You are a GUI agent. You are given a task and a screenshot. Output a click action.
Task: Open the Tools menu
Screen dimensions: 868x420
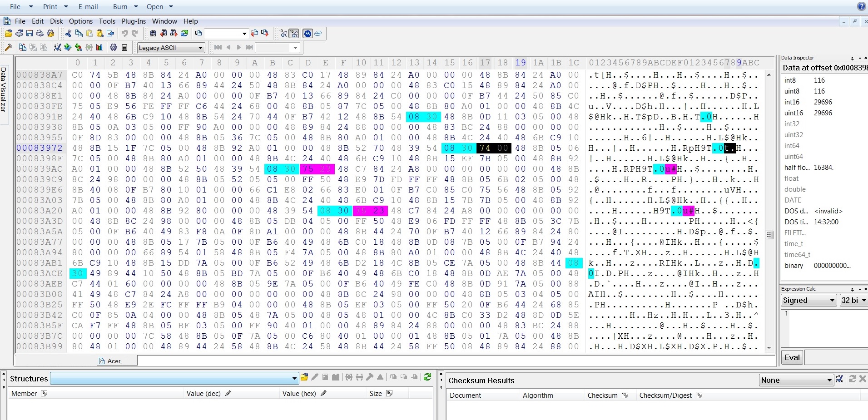(107, 21)
